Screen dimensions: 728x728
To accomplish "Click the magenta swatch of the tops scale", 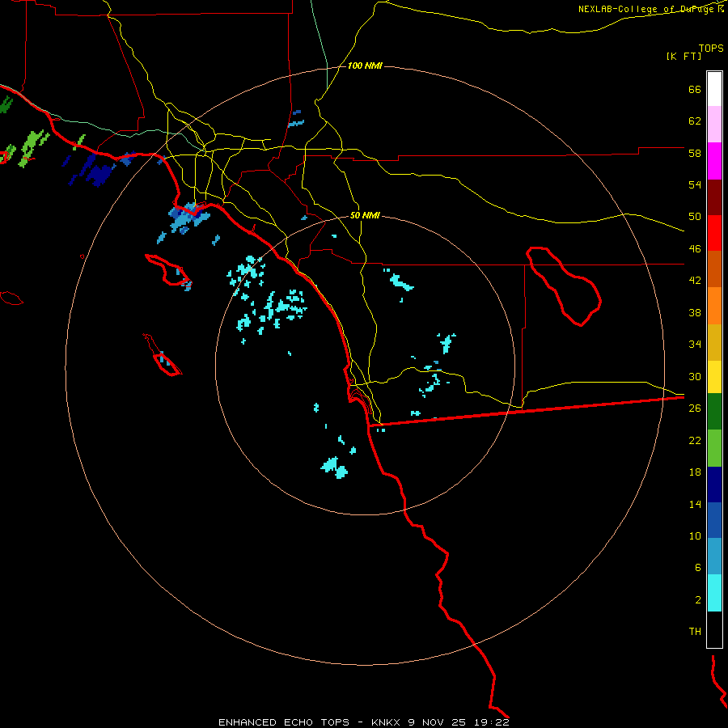I will coord(714,161).
